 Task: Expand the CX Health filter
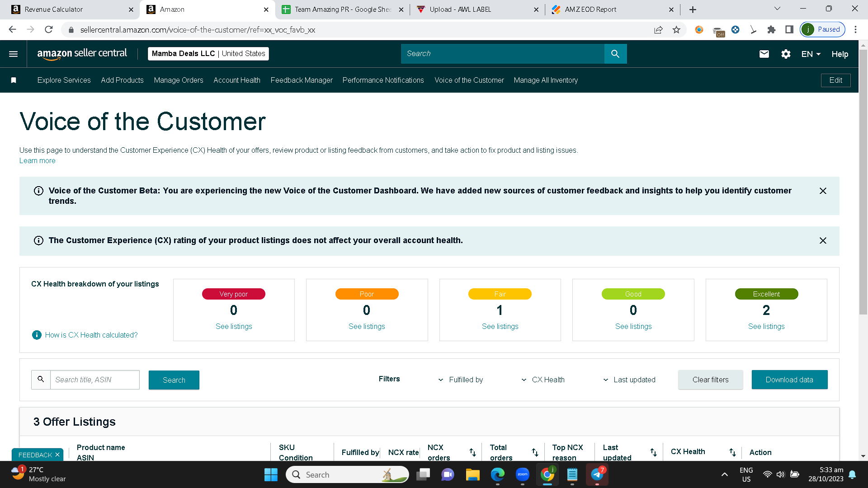point(543,380)
